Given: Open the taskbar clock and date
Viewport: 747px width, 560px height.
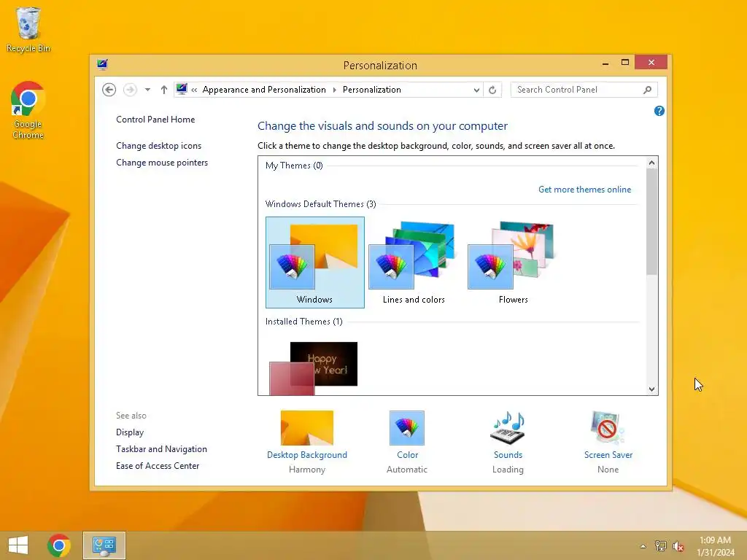Looking at the screenshot, I should pyautogui.click(x=715, y=546).
